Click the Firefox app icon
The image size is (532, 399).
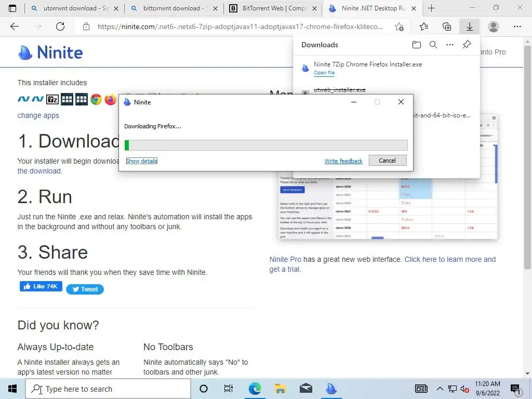click(x=110, y=99)
